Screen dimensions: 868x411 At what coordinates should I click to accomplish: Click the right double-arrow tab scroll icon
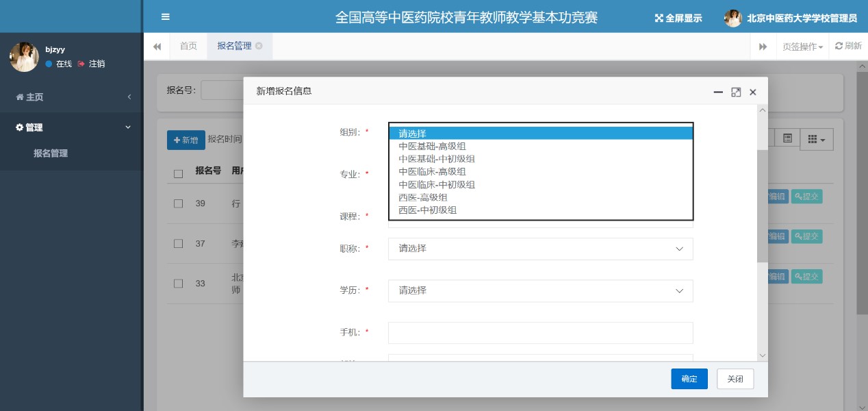click(763, 47)
